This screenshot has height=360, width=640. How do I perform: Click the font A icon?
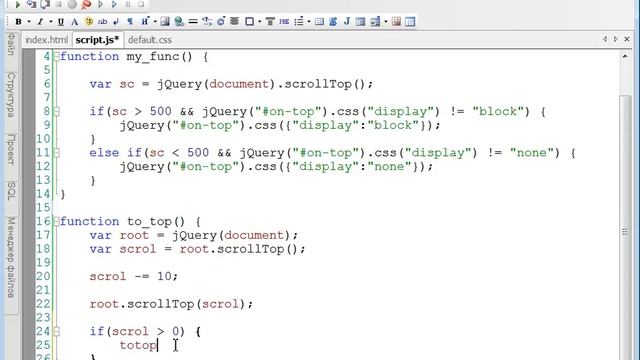74,22
